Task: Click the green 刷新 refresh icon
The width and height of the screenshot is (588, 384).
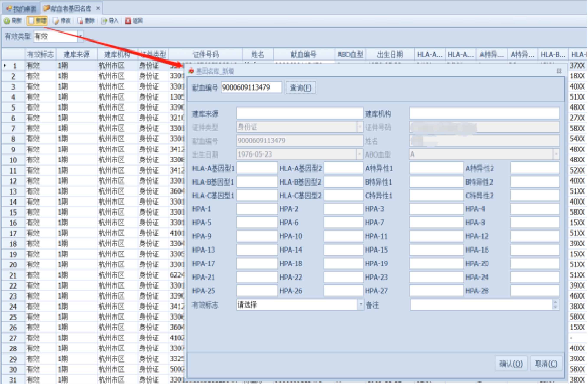Action: pos(7,21)
